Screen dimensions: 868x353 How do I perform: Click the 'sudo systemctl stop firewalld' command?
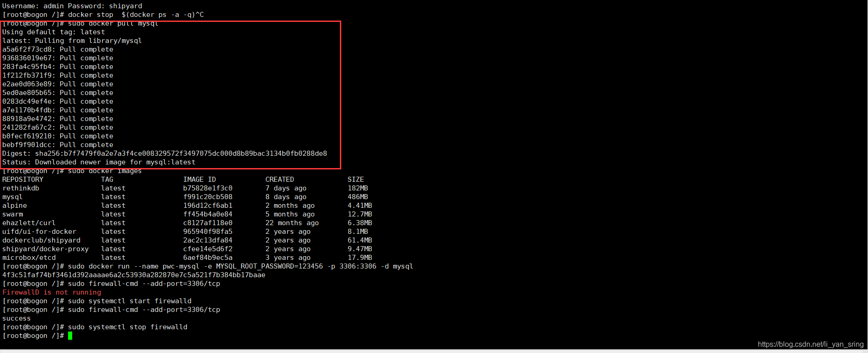click(x=127, y=327)
